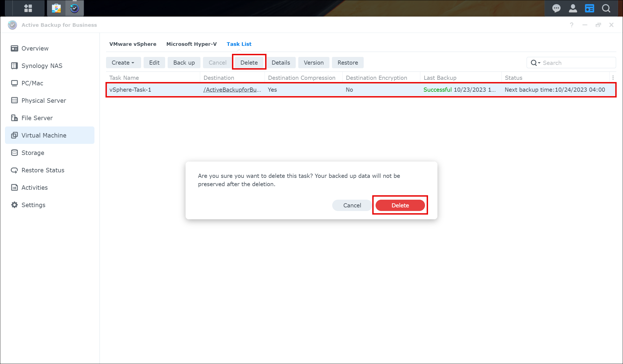Image resolution: width=623 pixels, height=364 pixels.
Task: Open the help question mark icon
Action: 572,25
